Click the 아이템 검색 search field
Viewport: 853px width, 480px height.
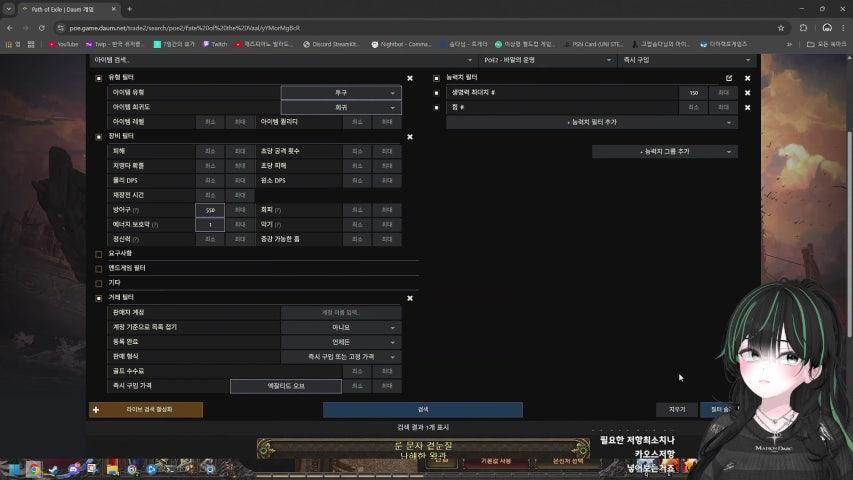pos(283,60)
